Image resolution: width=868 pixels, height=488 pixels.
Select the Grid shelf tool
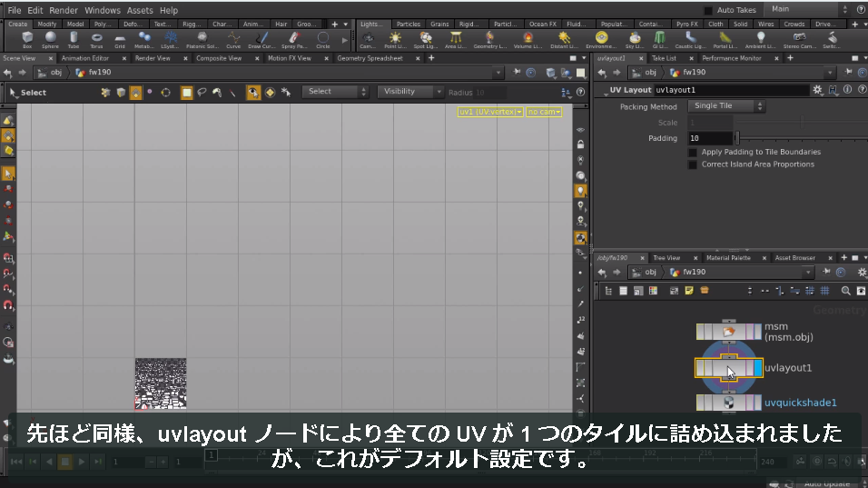(120, 39)
